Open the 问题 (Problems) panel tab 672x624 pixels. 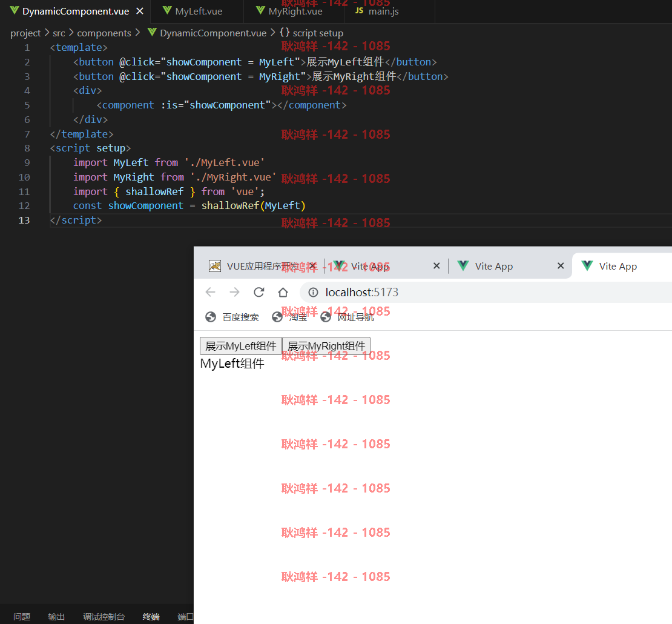(22, 617)
